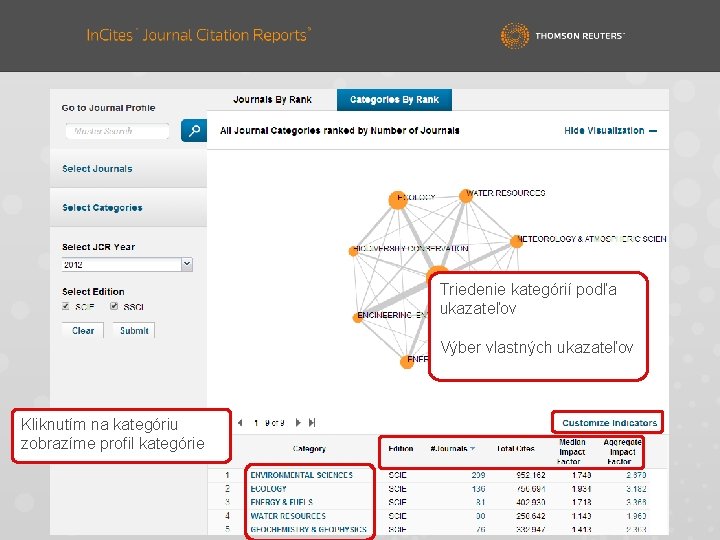Screen dimensions: 720x540
Task: Toggle the SSCI edition checkbox
Action: tap(114, 306)
